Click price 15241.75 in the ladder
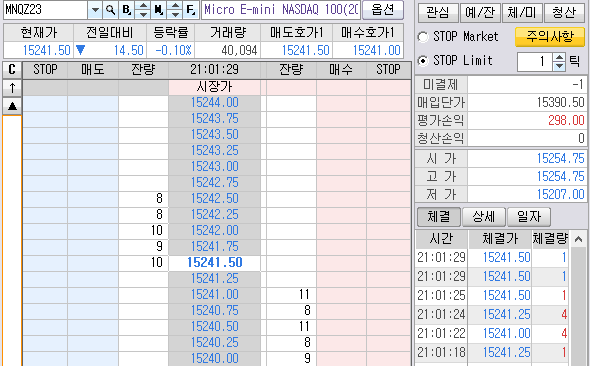This screenshot has height=366, width=590. click(214, 247)
